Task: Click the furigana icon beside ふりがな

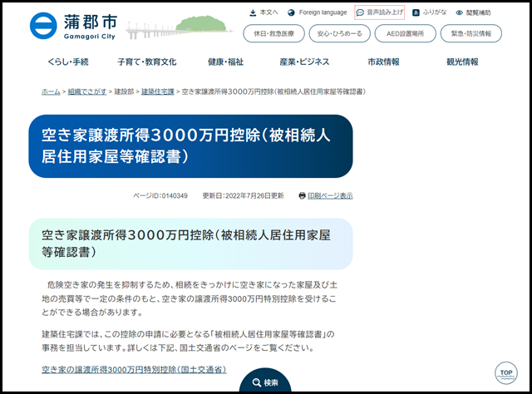Action: point(416,13)
